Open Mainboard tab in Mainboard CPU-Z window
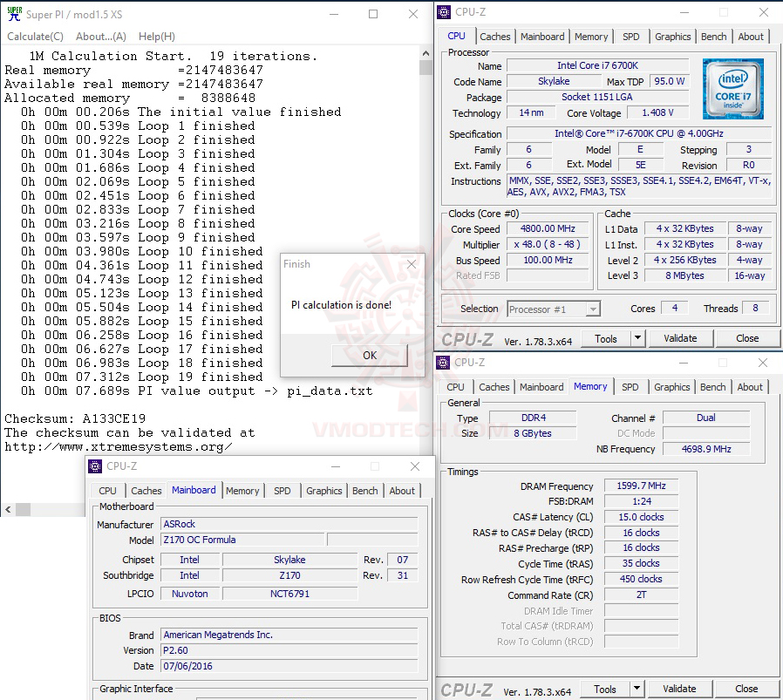Viewport: 783px width, 700px height. click(194, 490)
